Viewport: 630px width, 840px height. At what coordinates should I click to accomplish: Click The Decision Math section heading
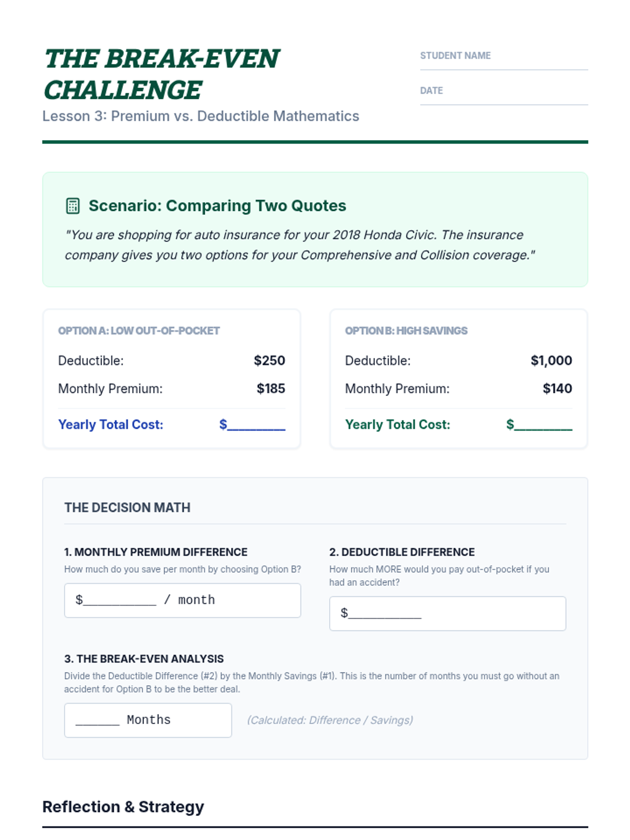click(x=127, y=508)
